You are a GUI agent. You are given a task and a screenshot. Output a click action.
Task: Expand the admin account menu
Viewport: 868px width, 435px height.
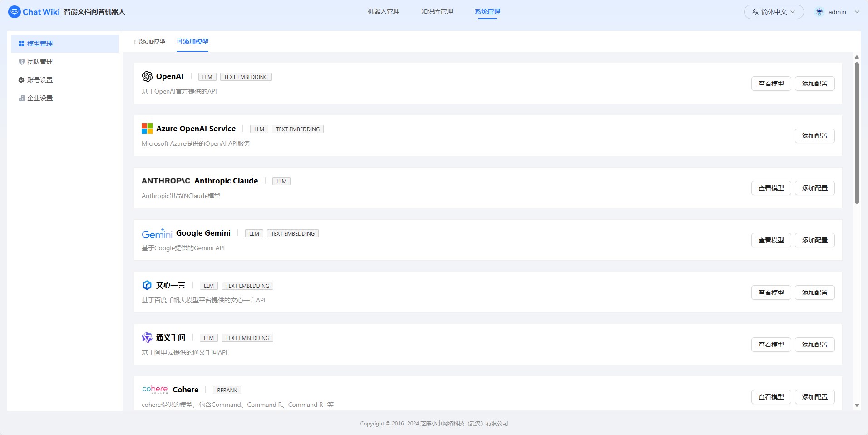coord(837,11)
